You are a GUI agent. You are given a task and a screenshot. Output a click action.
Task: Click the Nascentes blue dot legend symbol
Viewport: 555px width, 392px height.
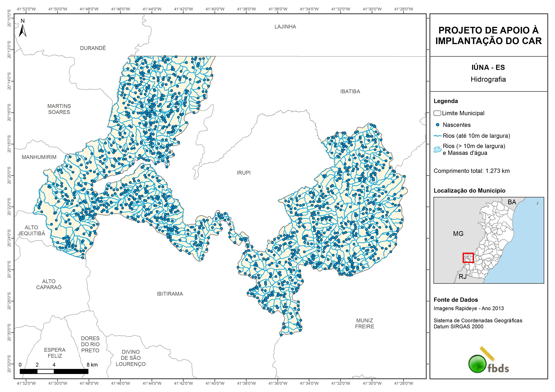coord(437,125)
